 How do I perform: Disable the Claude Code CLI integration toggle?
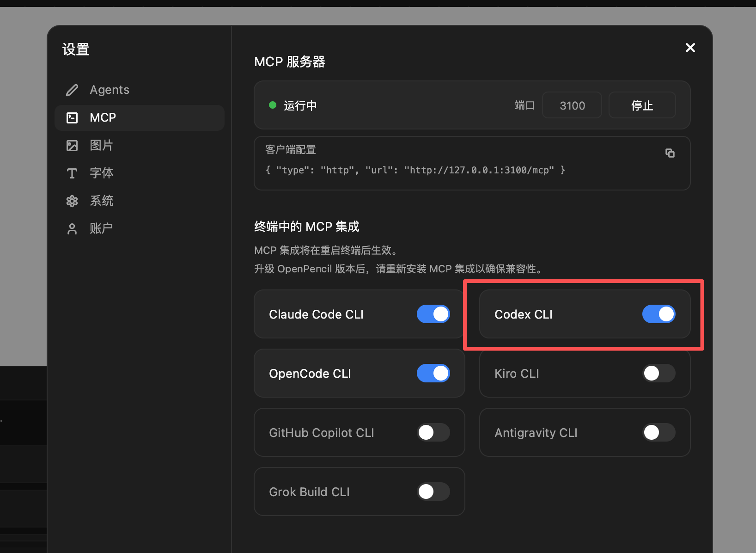(x=433, y=314)
